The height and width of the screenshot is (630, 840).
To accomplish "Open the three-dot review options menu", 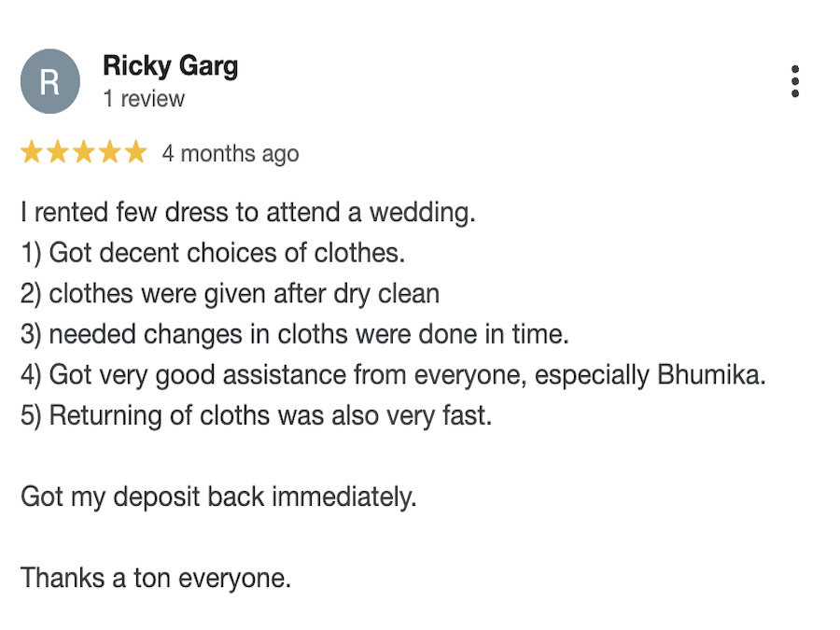I will [795, 81].
